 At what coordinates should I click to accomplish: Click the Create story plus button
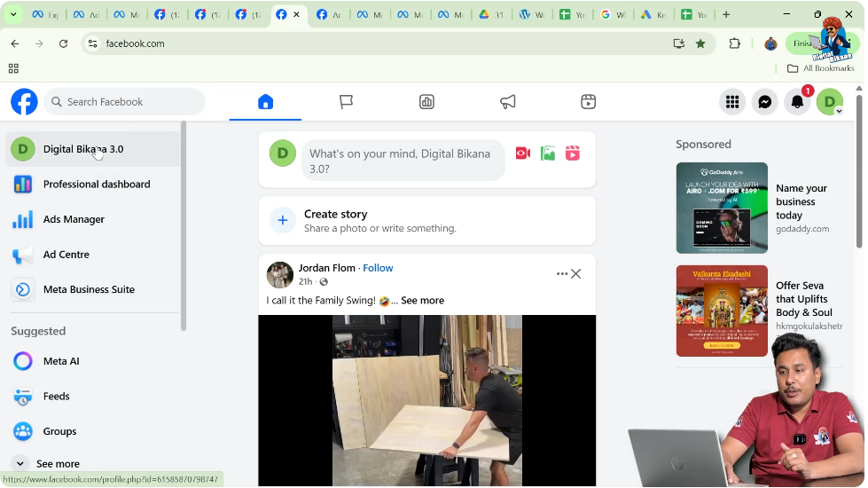(282, 220)
